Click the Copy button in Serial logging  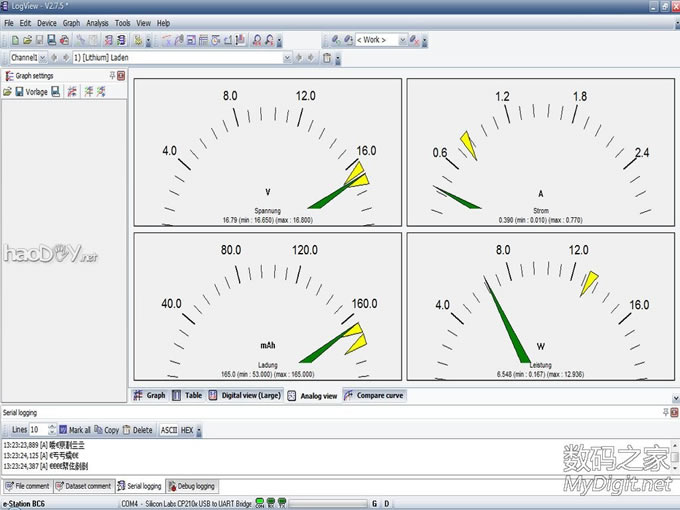point(106,430)
